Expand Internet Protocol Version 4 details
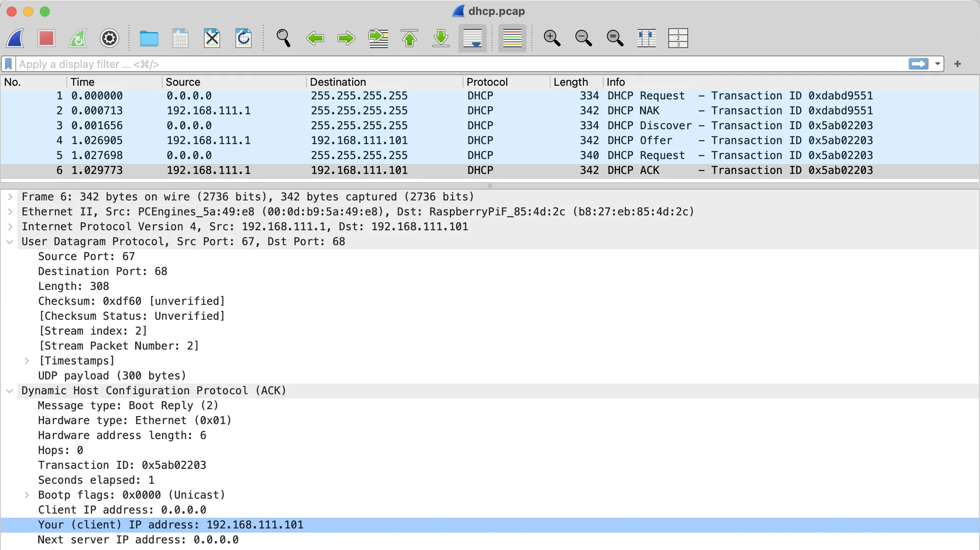Viewport: 980px width, 550px height. [10, 227]
